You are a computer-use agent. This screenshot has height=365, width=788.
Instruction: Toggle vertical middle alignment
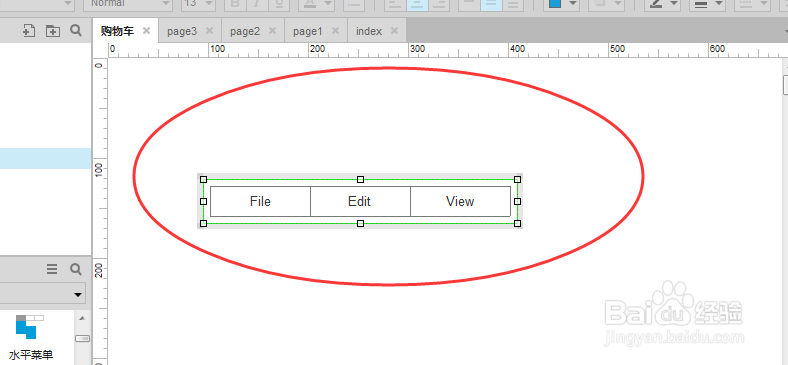[491, 4]
